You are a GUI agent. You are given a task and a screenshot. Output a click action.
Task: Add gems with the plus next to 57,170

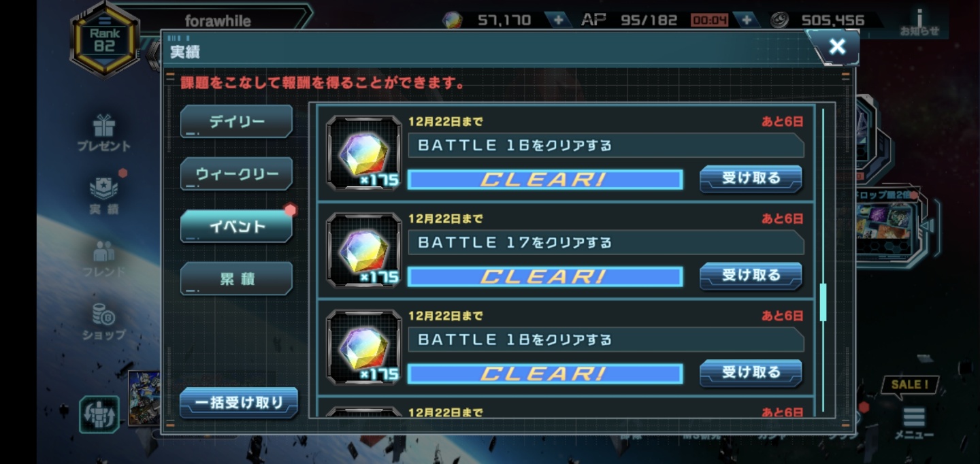(x=558, y=20)
